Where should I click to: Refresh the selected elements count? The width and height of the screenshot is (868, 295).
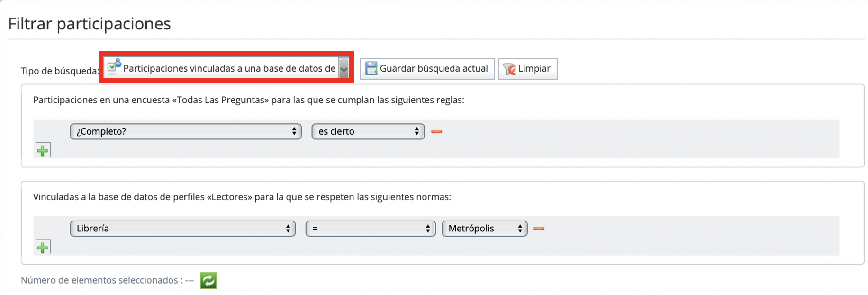[x=208, y=280]
